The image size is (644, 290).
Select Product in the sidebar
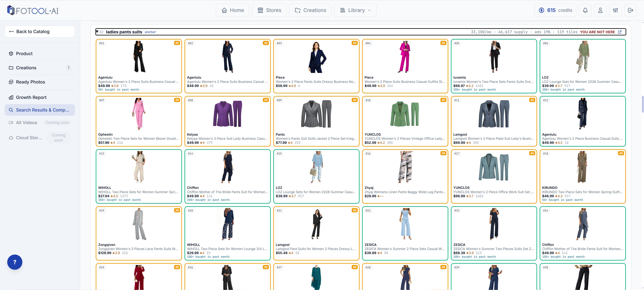(x=40, y=54)
